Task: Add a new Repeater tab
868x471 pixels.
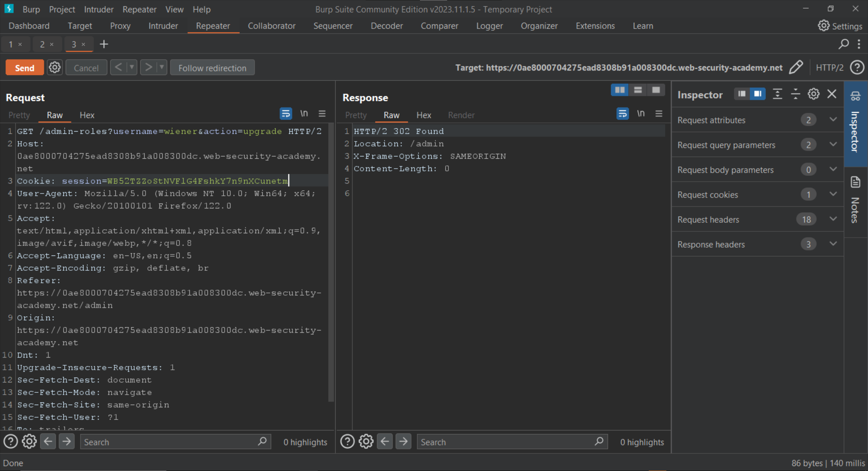Action: [x=104, y=44]
